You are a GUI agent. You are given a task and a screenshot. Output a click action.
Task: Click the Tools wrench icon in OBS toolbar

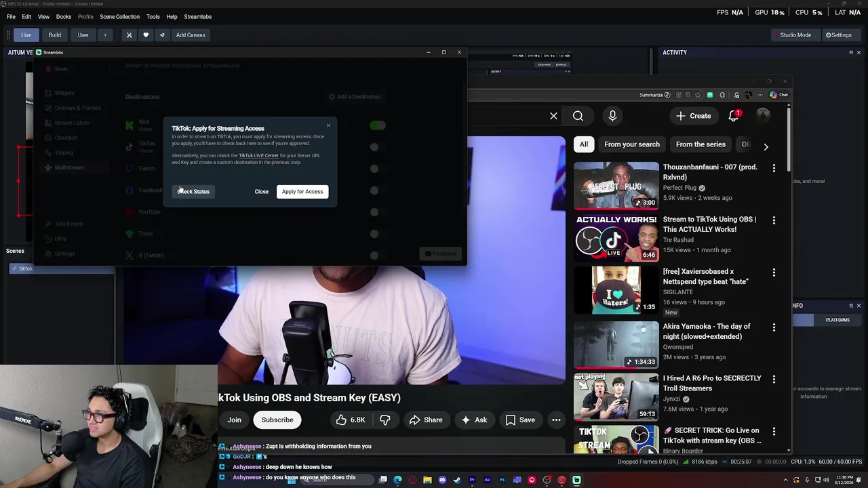[129, 35]
